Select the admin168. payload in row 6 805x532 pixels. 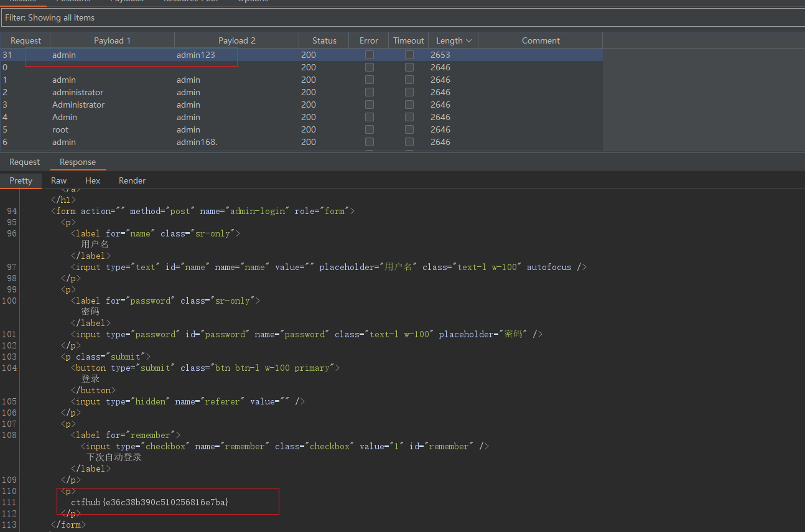(197, 142)
